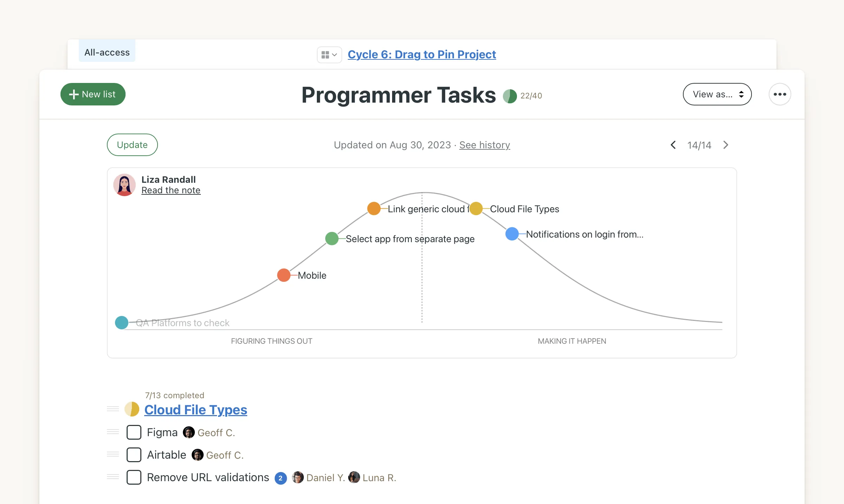Open the three-dot options menu
The image size is (844, 504).
point(780,94)
